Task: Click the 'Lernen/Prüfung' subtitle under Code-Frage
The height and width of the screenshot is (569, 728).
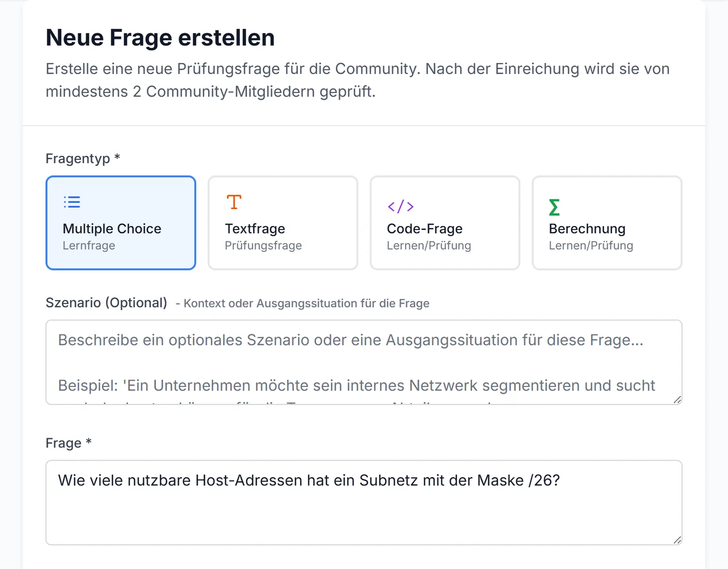Action: point(429,245)
